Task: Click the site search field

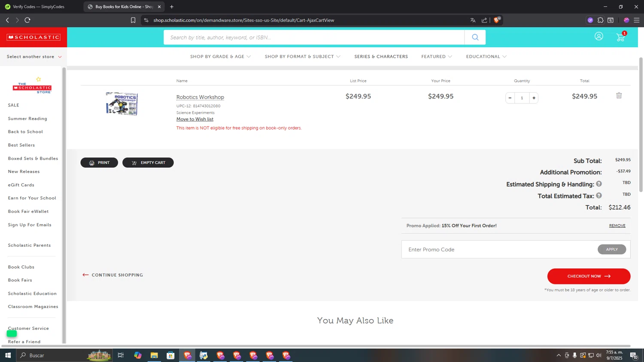Action: pos(314,37)
